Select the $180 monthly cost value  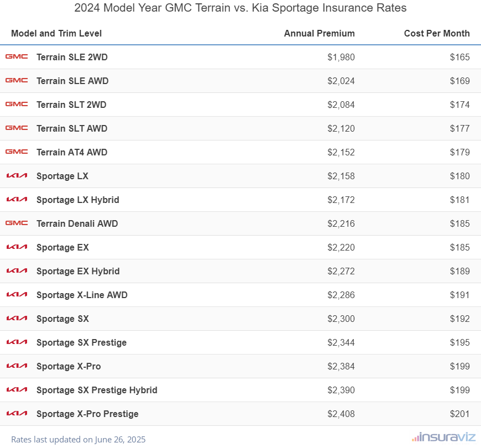point(460,176)
